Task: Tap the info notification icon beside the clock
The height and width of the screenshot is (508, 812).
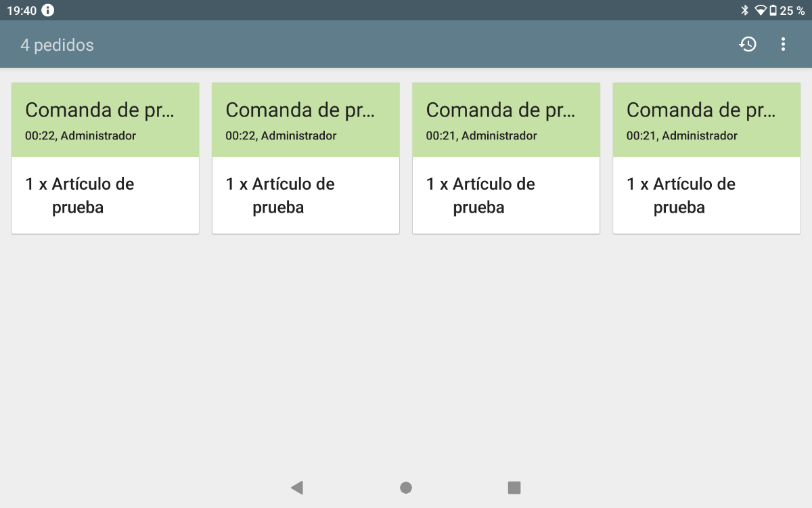Action: (x=48, y=10)
